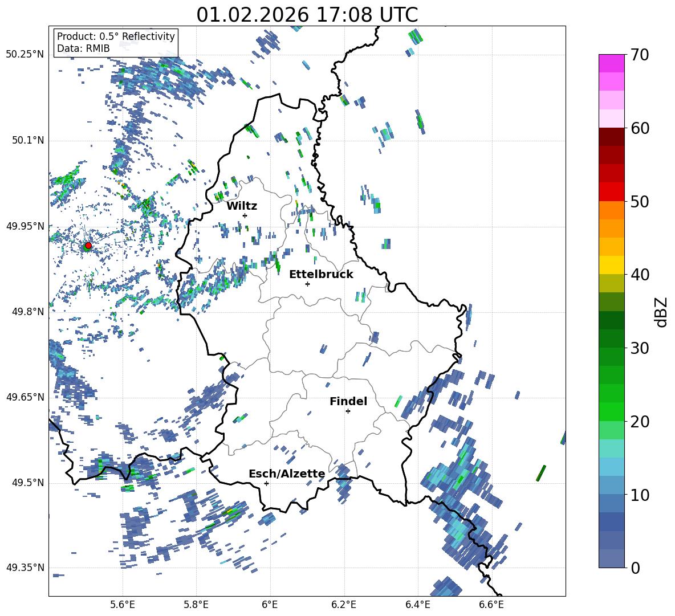Screen dimensions: 675x616
Task: Click the Wiltz station cross marker
Action: pyautogui.click(x=245, y=215)
